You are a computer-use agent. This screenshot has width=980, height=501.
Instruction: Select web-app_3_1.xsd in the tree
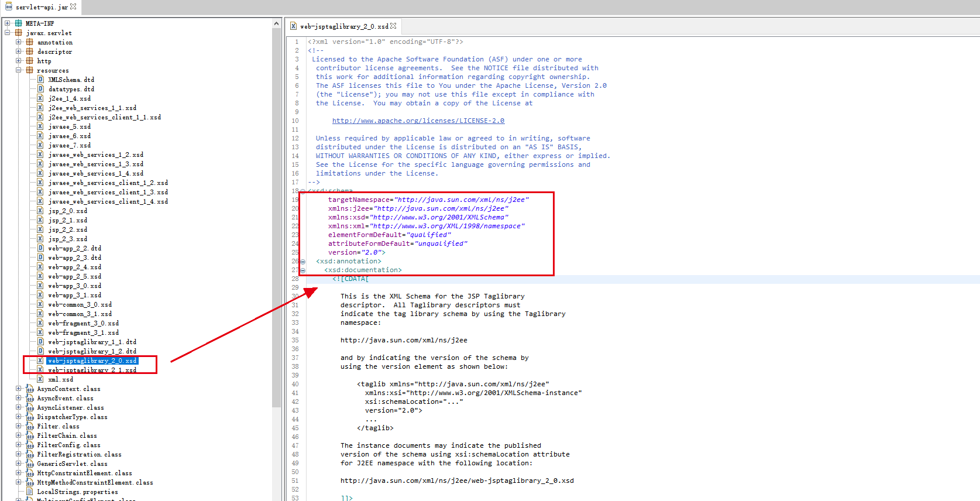coord(75,295)
